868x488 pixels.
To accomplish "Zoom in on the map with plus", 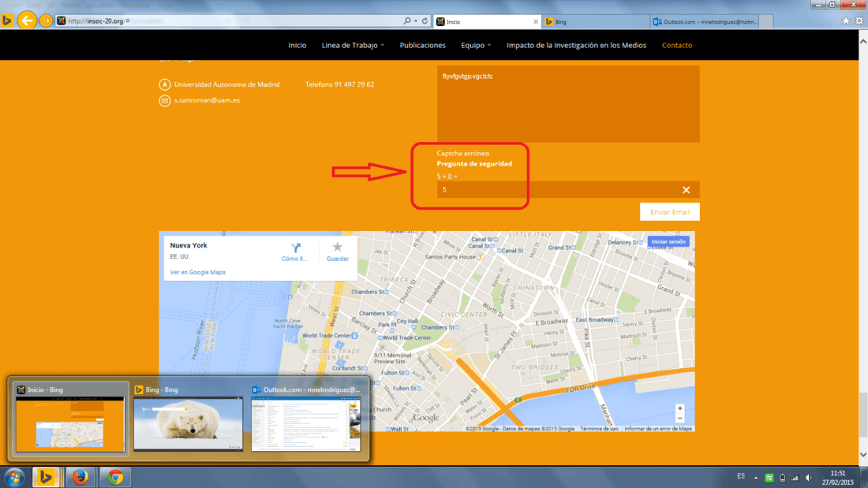I will [x=679, y=408].
